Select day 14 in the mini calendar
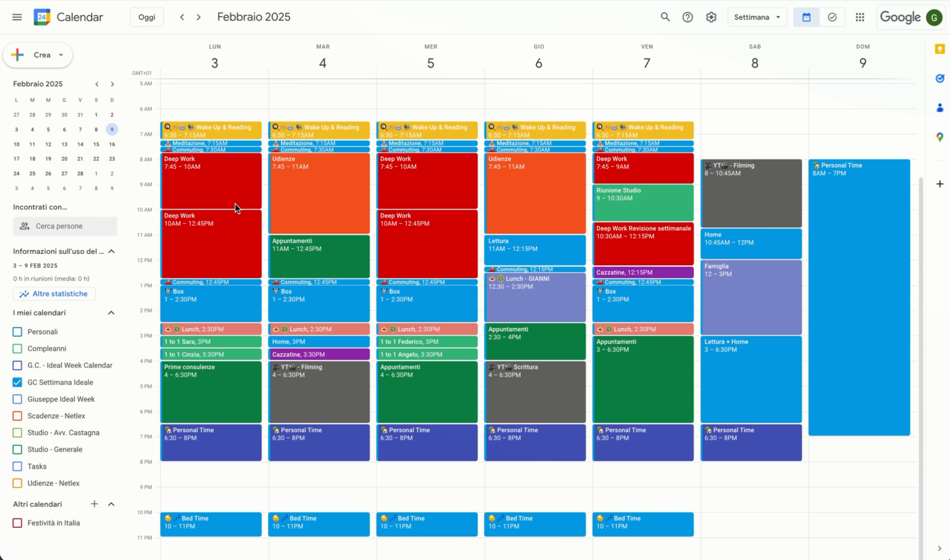The image size is (950, 560). pos(80,144)
